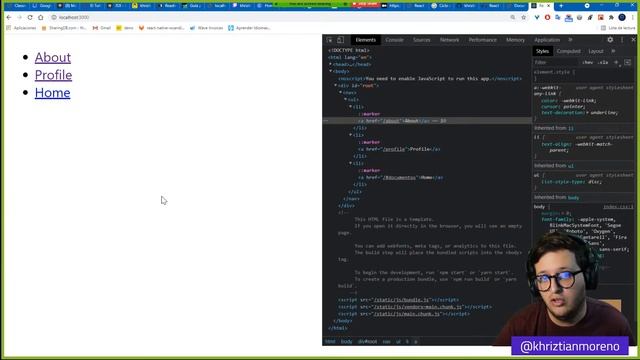The height and width of the screenshot is (360, 640).
Task: Click the translate extension icon
Action: [x=558, y=18]
